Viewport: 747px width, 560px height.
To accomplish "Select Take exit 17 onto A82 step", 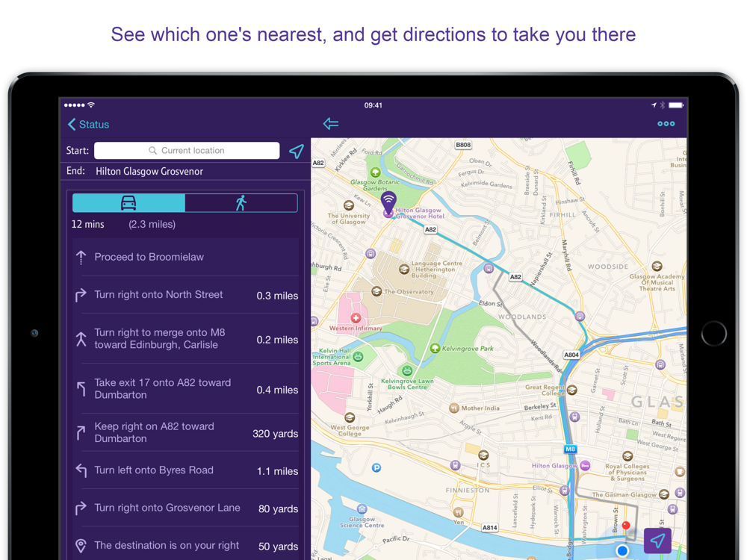I will click(x=186, y=388).
